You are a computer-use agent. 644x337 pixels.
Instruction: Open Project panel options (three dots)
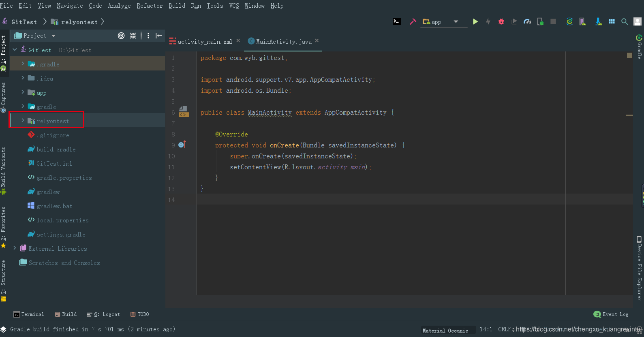pos(148,36)
